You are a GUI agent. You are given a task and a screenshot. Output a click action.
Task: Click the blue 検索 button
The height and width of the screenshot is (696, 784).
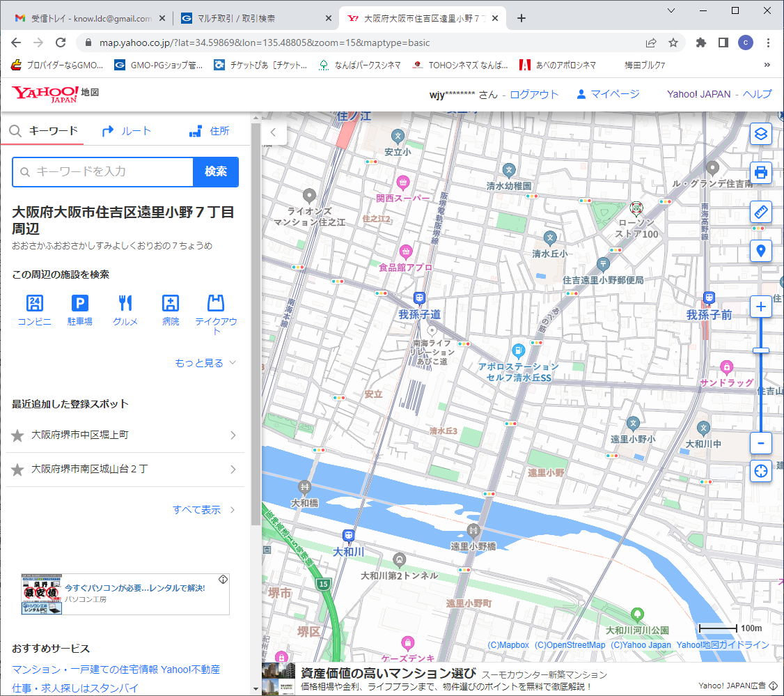coord(216,172)
